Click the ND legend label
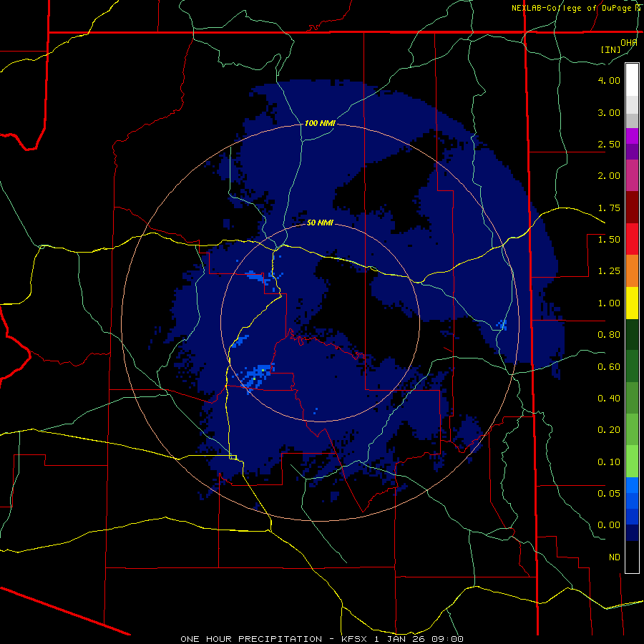This screenshot has width=644, height=644. 615,557
